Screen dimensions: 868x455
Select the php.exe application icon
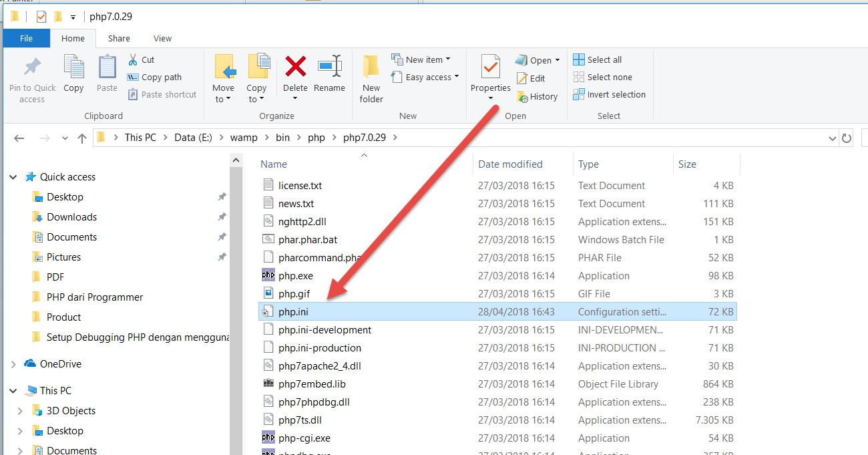tap(268, 275)
